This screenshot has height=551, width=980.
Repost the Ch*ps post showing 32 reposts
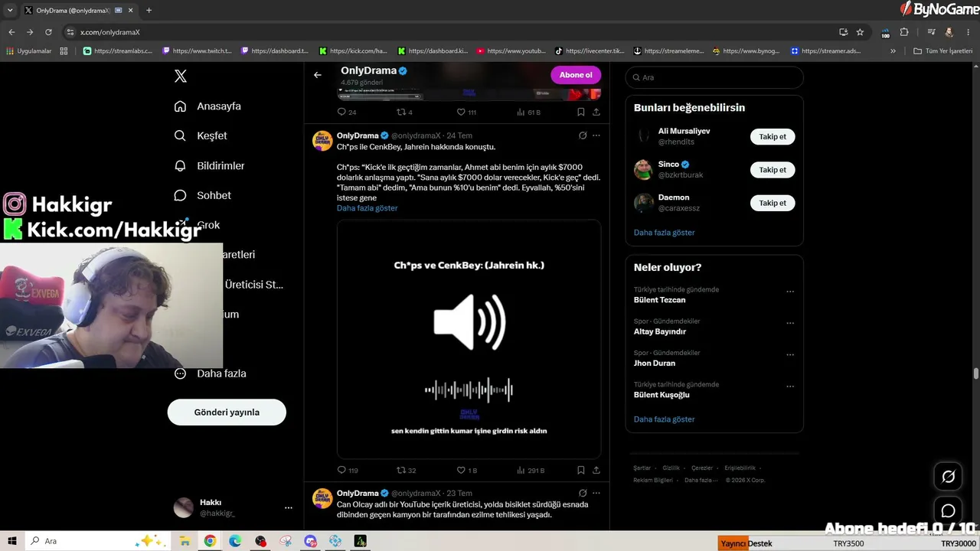406,470
